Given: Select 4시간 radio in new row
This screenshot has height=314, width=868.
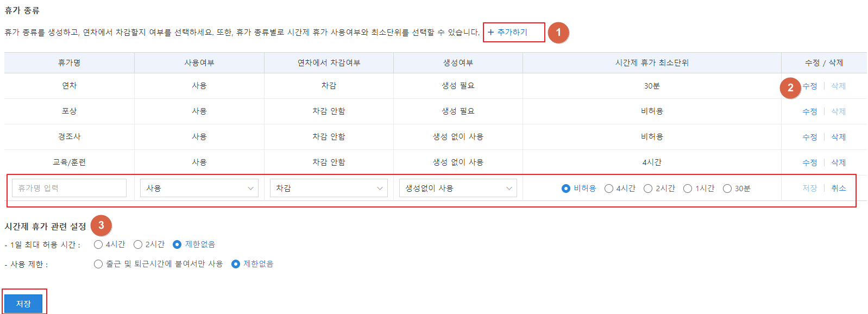Looking at the screenshot, I should [x=609, y=189].
